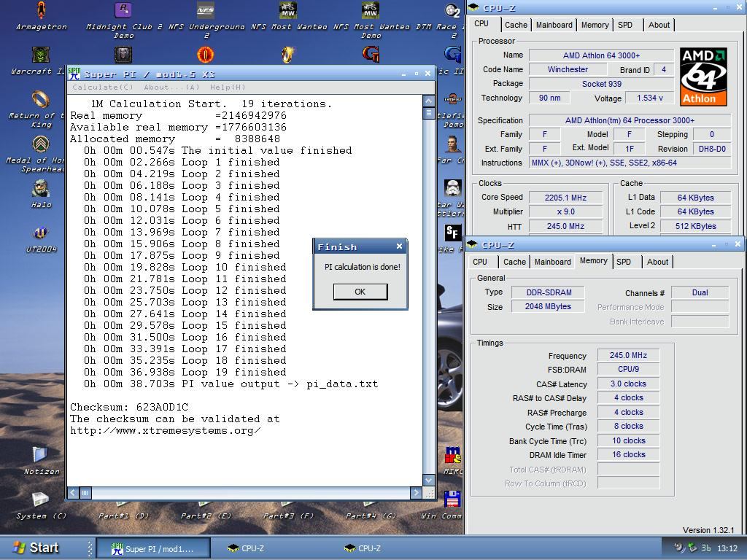Click the Multiplier x 9.0 field
This screenshot has height=560, width=747.
click(x=565, y=212)
